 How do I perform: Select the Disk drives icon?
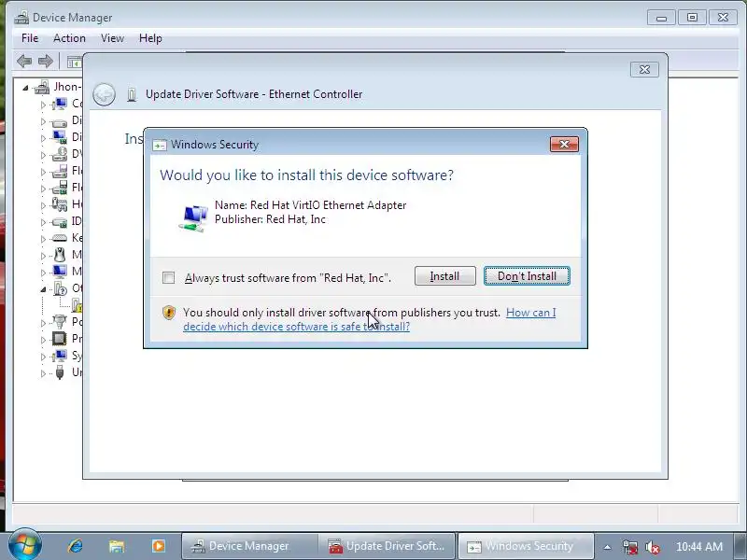pos(60,122)
